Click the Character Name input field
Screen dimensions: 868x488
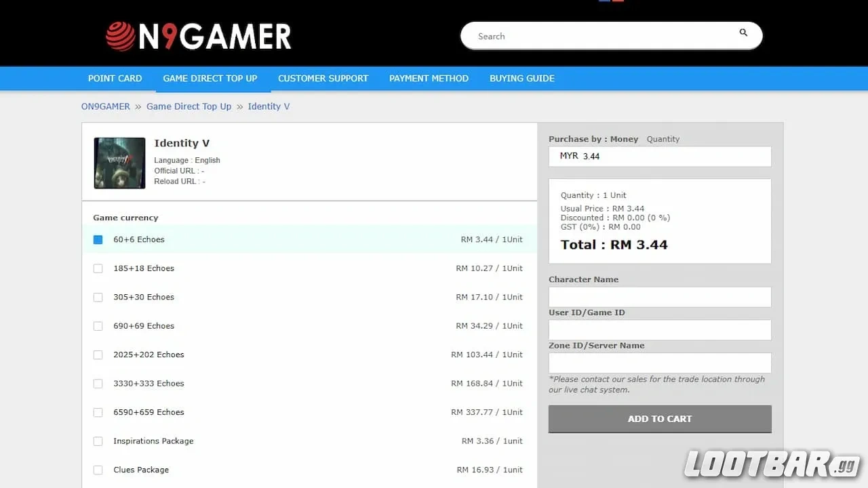[x=659, y=297]
